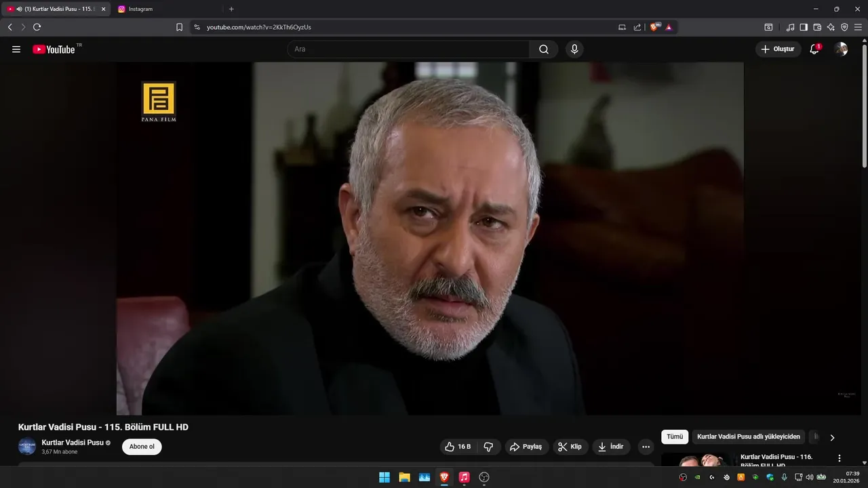The height and width of the screenshot is (488, 868).
Task: Open the clock and date in the taskbar
Action: [x=848, y=477]
